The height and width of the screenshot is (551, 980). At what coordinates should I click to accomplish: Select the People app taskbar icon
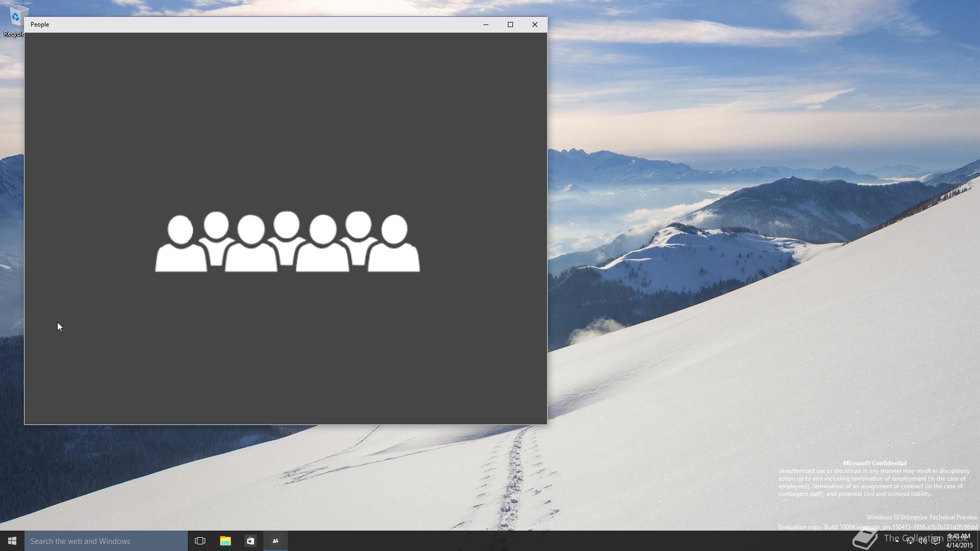coord(276,541)
